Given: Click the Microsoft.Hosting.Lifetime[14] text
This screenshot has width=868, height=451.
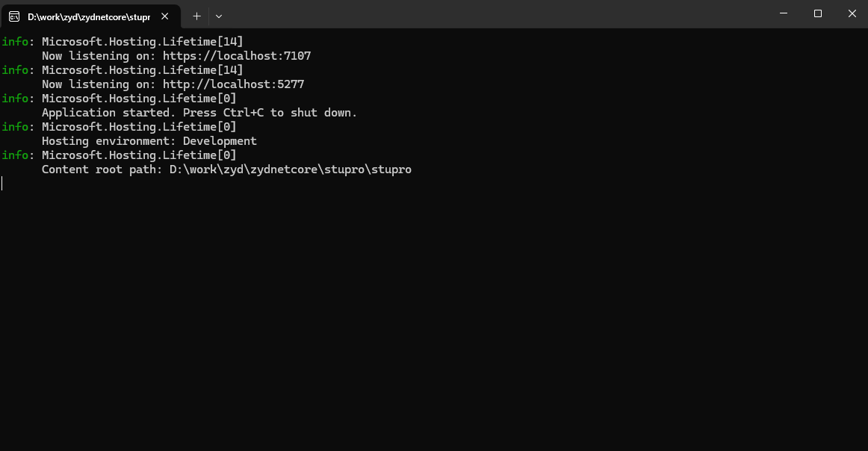Looking at the screenshot, I should click(138, 41).
